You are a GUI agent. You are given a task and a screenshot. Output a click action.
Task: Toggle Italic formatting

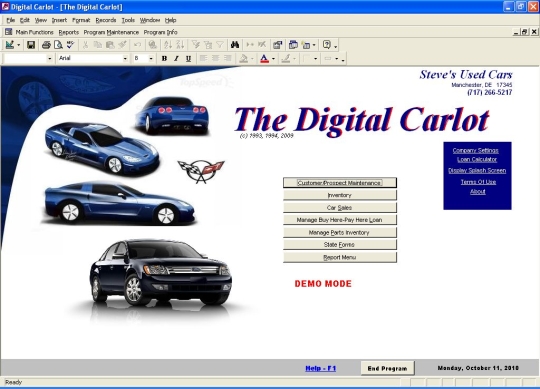(176, 59)
